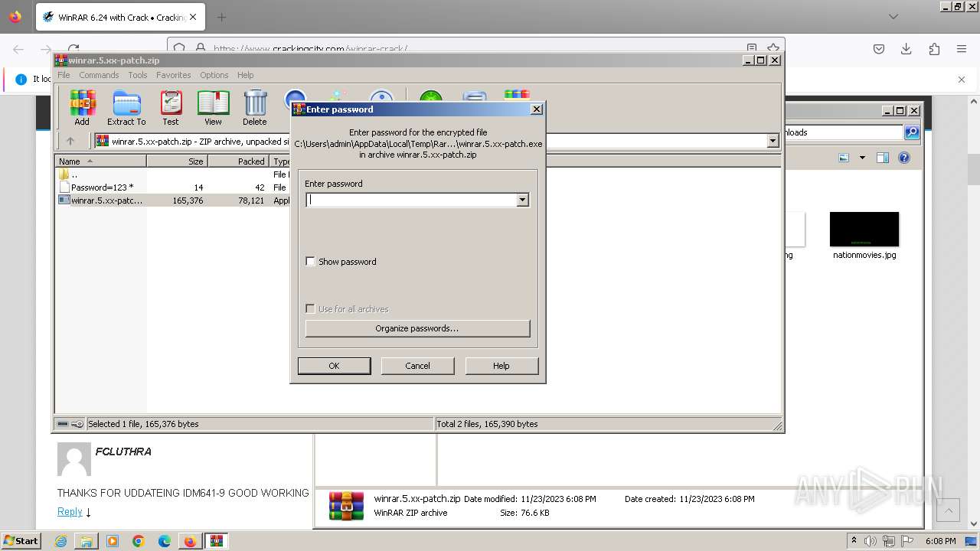Sort file list by Name column
Screen dimensions: 980x551
point(100,161)
